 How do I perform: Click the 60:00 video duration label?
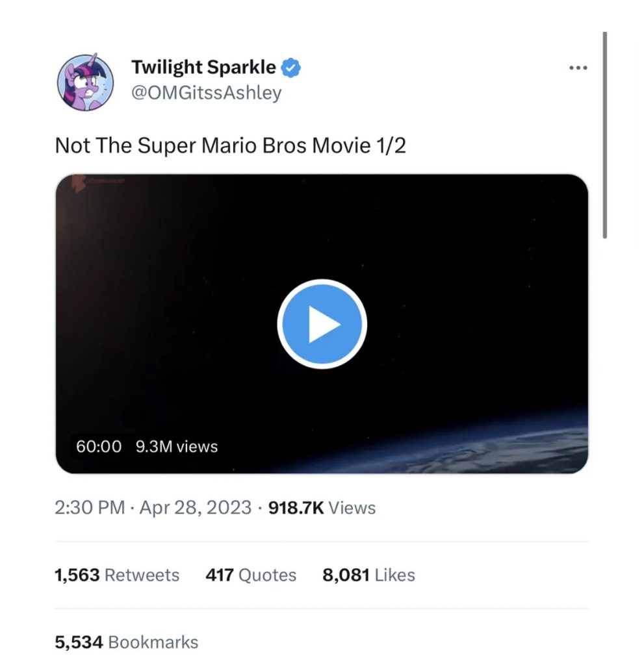99,447
